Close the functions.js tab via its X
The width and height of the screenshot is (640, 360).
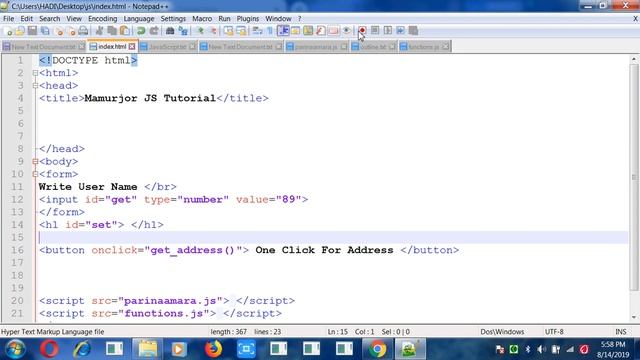coord(445,47)
